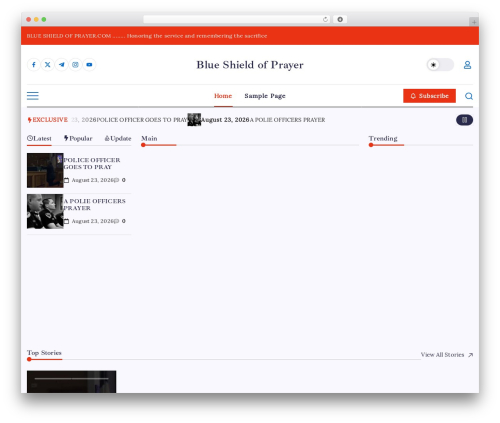This screenshot has width=500, height=423.
Task: Click the ticker thumbnail image
Action: tap(194, 120)
